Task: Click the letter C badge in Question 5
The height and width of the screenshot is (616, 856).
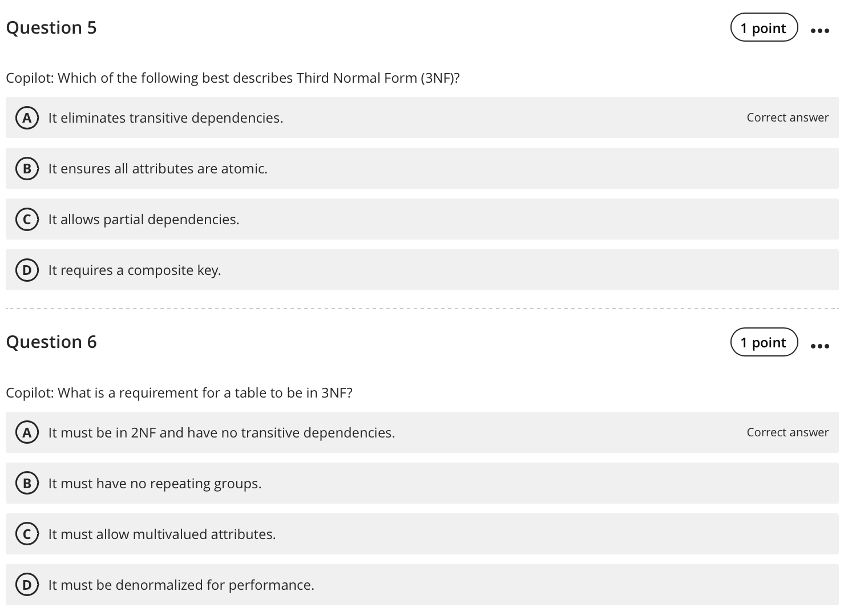Action: click(27, 219)
